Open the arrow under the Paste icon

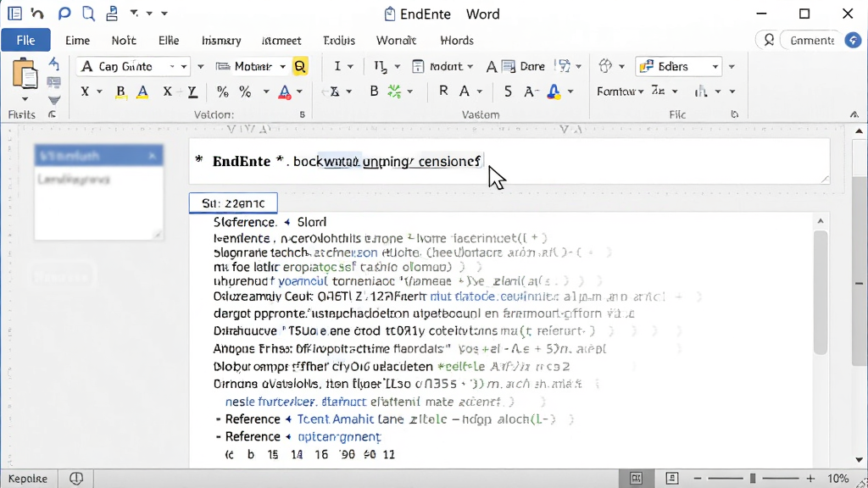pyautogui.click(x=25, y=99)
